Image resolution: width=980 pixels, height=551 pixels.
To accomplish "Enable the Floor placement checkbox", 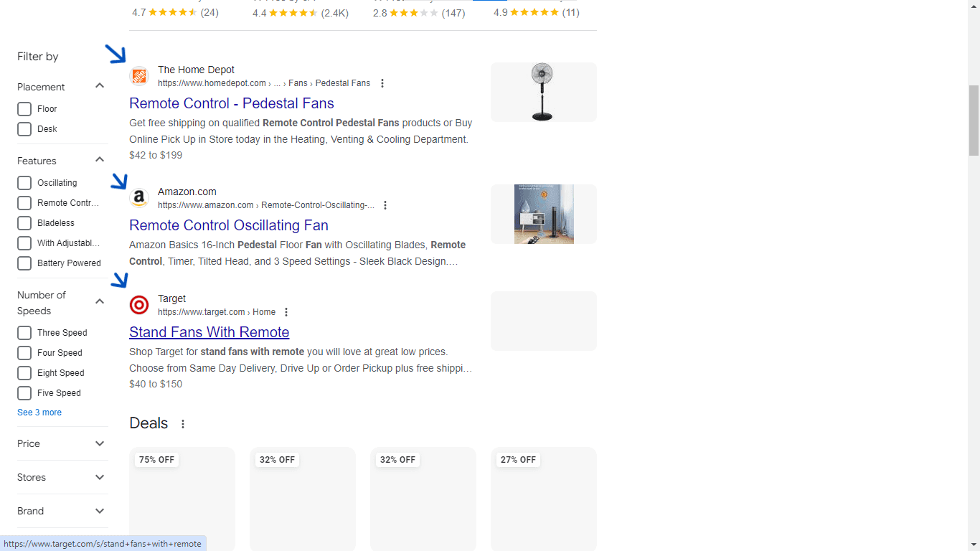I will (x=24, y=109).
